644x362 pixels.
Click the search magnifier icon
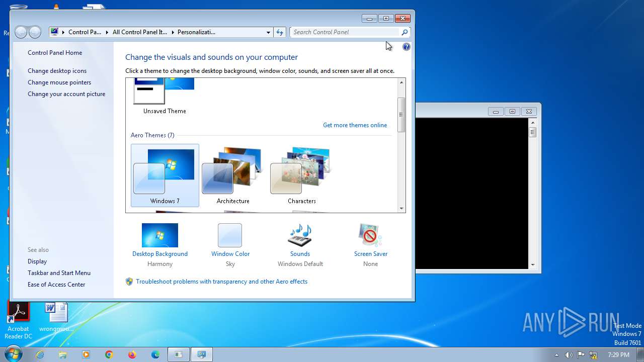pyautogui.click(x=405, y=32)
